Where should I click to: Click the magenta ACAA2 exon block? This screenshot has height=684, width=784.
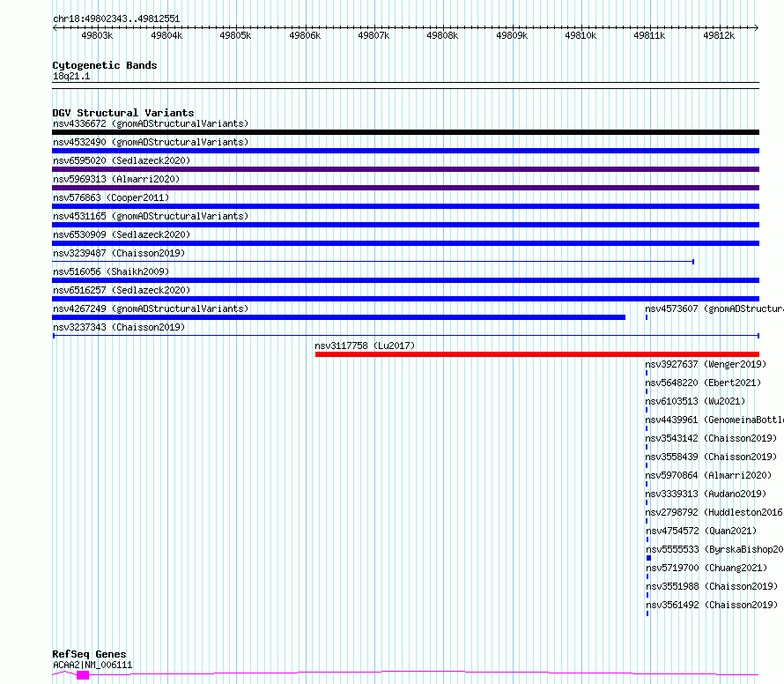83,675
